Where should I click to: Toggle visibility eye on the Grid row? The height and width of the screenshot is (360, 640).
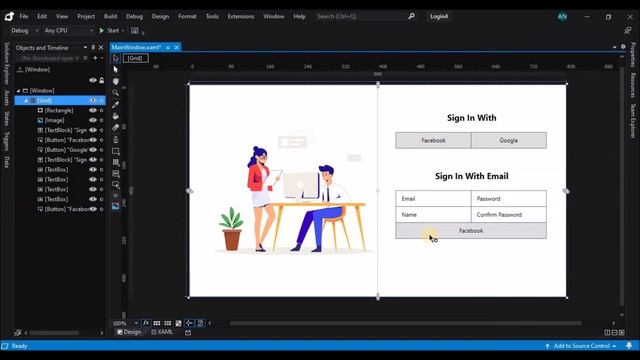click(93, 100)
